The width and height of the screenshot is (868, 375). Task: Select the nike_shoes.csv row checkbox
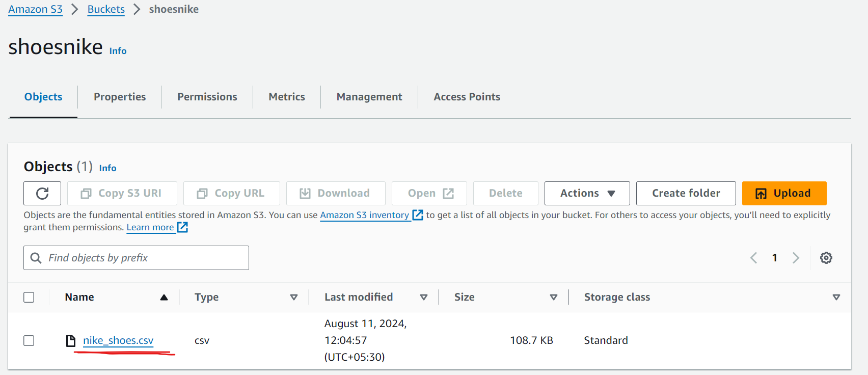[x=29, y=340]
